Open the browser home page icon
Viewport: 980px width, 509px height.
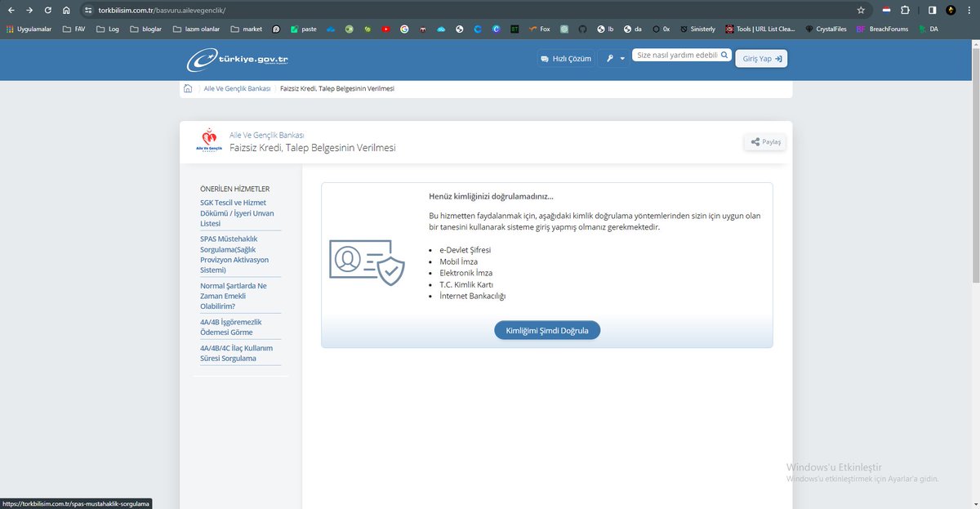click(x=66, y=11)
